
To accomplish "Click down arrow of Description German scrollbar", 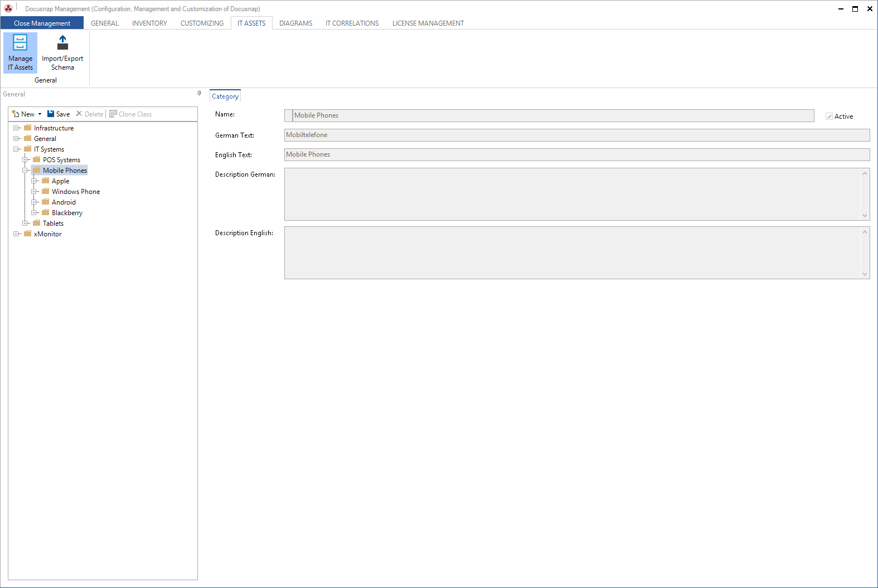I will click(865, 216).
